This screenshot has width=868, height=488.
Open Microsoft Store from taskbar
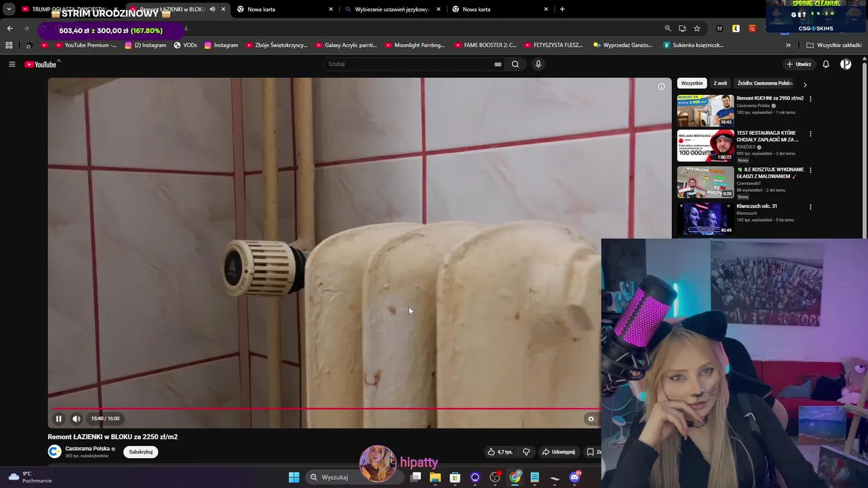coord(455,477)
